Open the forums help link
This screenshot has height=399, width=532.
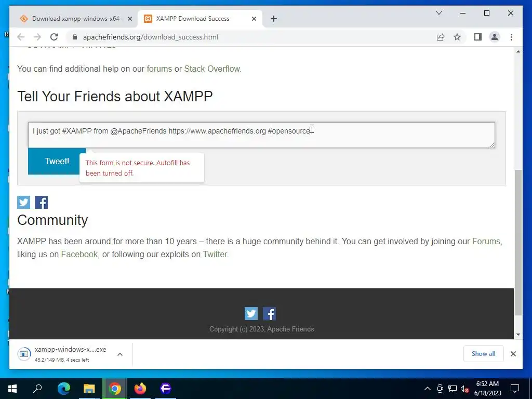coord(159,69)
